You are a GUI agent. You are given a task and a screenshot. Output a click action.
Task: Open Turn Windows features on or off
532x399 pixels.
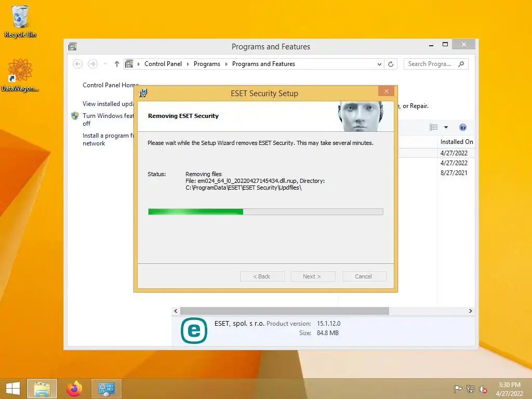click(108, 119)
